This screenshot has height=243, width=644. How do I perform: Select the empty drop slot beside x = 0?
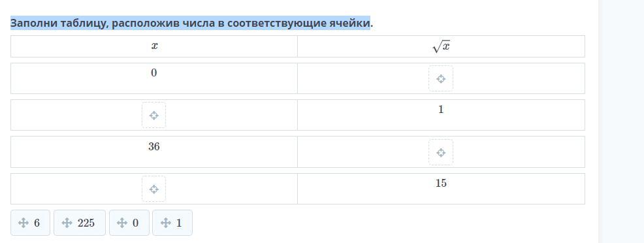(441, 78)
